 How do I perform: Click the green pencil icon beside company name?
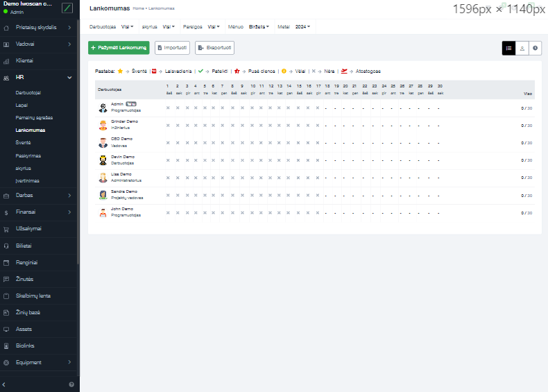coord(67,8)
